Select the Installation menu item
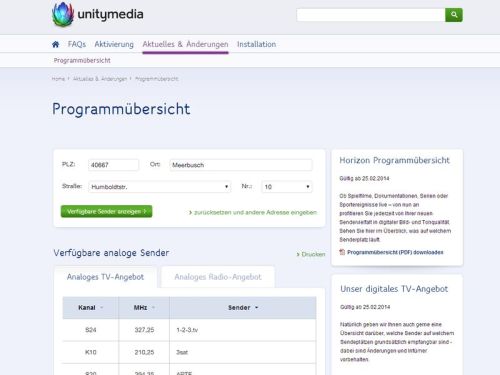The height and width of the screenshot is (375, 500). point(256,44)
